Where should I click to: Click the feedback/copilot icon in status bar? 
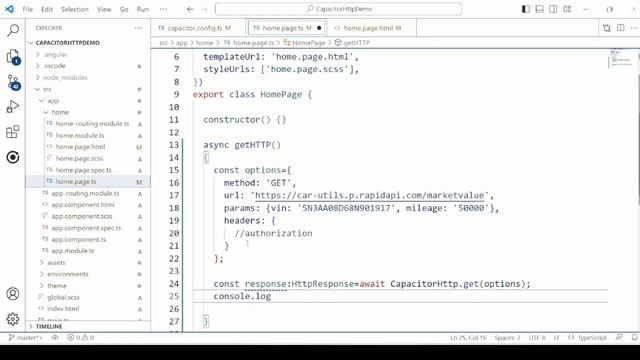point(619,338)
